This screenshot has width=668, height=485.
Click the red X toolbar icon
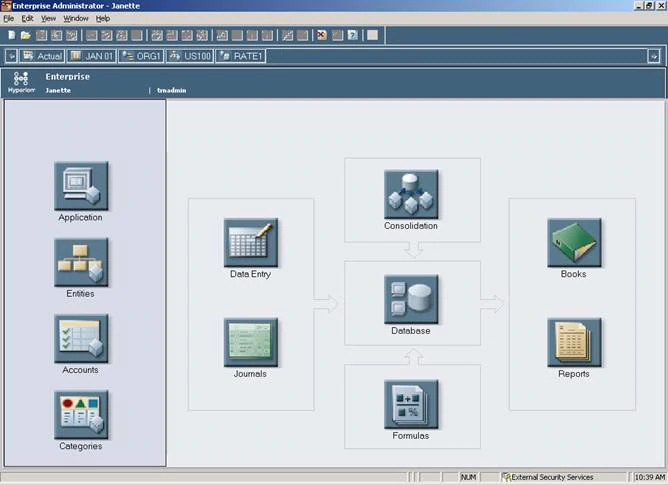point(322,35)
